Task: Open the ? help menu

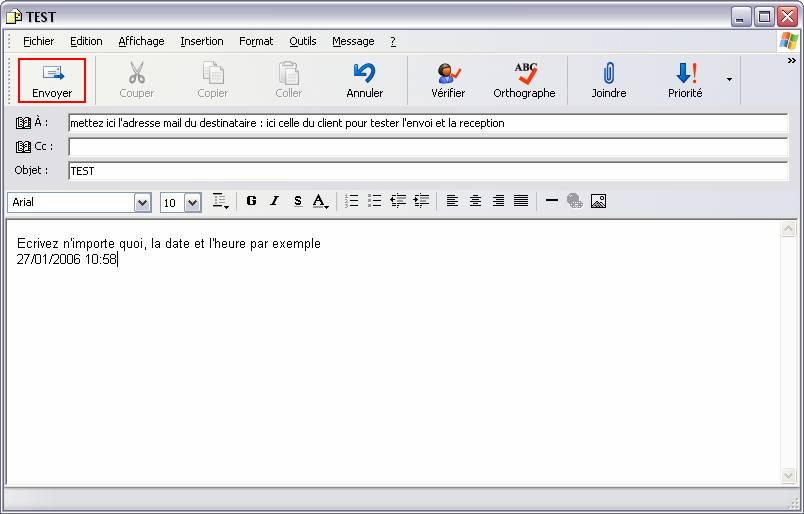Action: [x=393, y=41]
